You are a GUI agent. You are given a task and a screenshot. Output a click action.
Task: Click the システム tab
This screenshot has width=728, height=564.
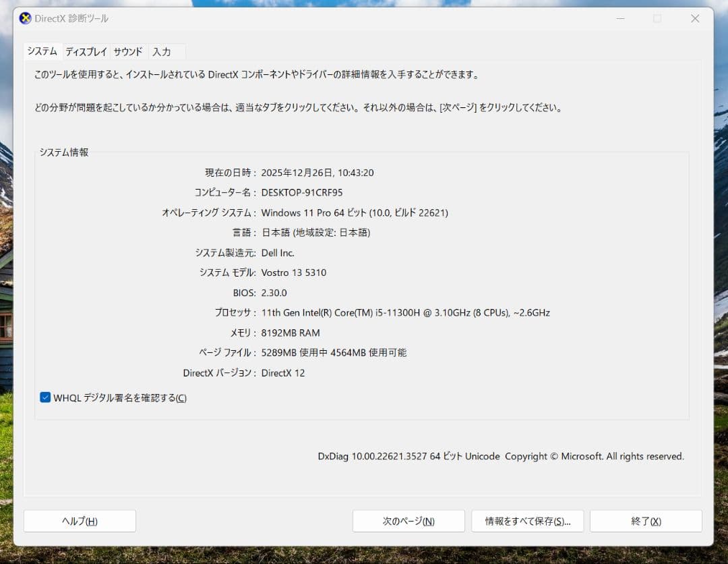tap(42, 51)
